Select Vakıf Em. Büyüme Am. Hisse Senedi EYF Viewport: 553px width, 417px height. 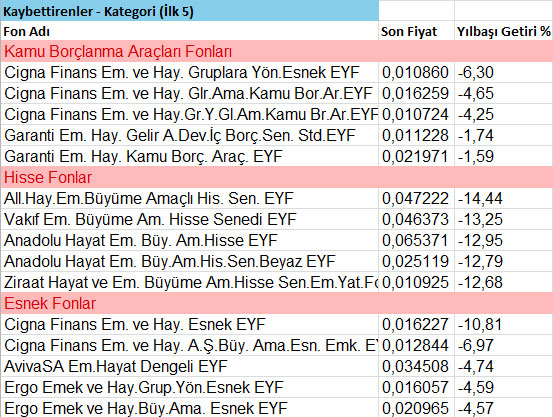(190, 219)
